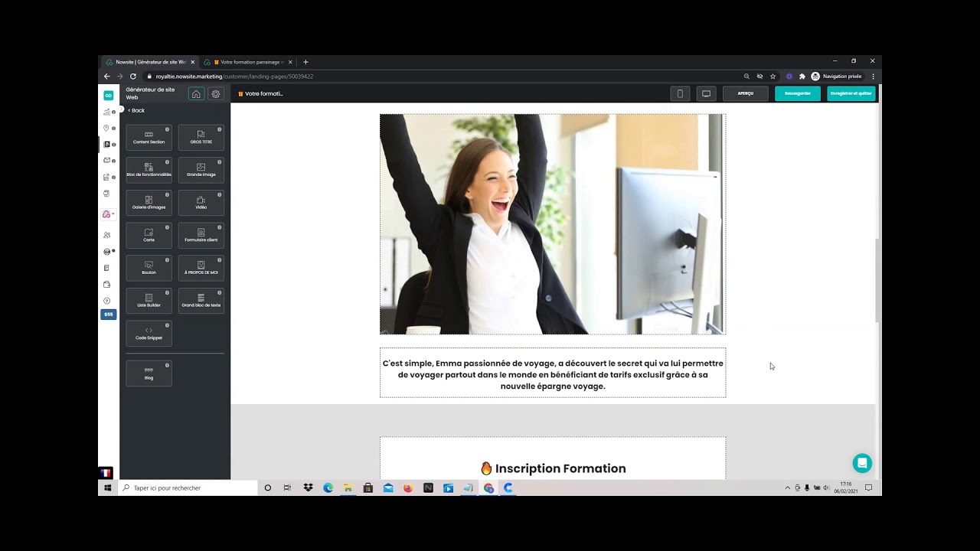Image resolution: width=980 pixels, height=551 pixels.
Task: Click the blue $$$ sidebar badge
Action: (109, 315)
